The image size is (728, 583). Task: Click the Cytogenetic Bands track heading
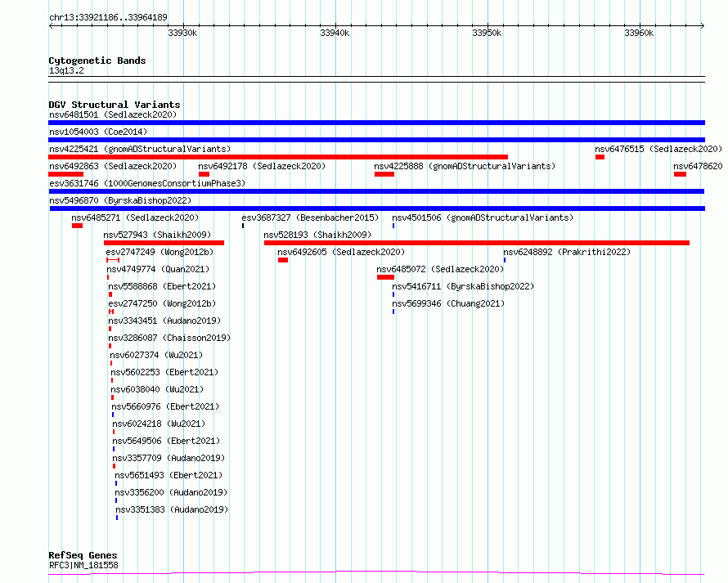97,61
